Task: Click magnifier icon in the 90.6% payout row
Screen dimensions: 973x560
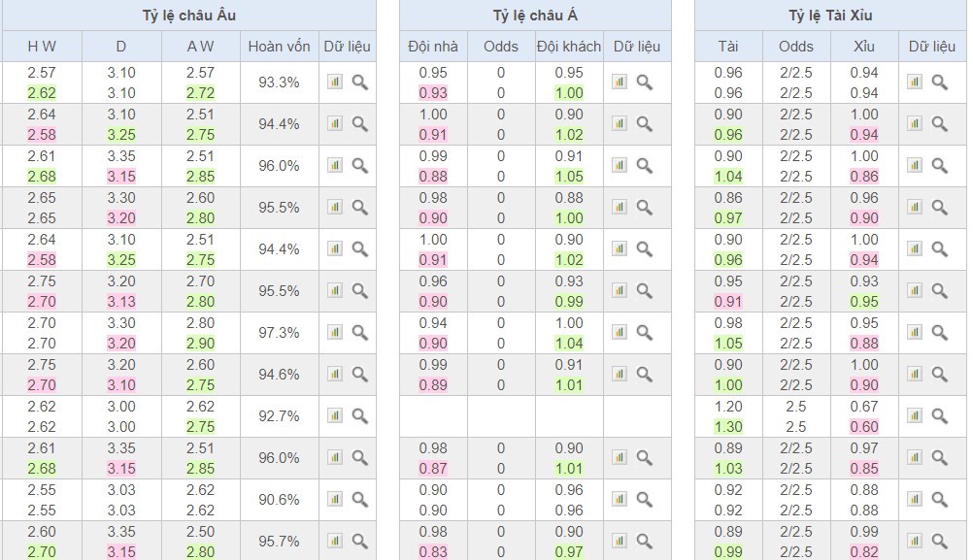Action: (360, 500)
